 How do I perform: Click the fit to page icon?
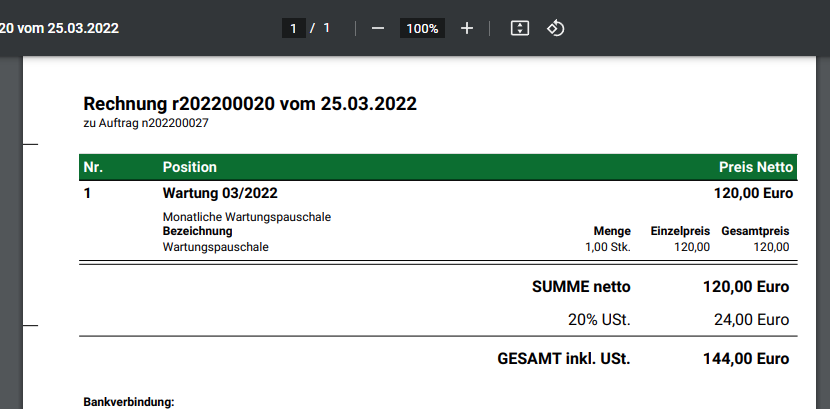pyautogui.click(x=519, y=28)
